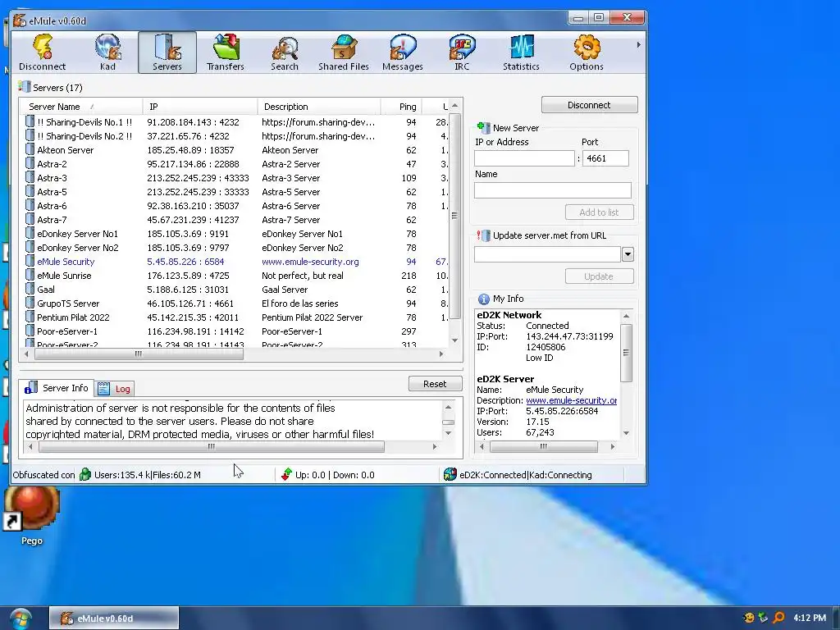The height and width of the screenshot is (630, 840).
Task: Click the up/down arrows transfer icon in status bar
Action: (286, 475)
